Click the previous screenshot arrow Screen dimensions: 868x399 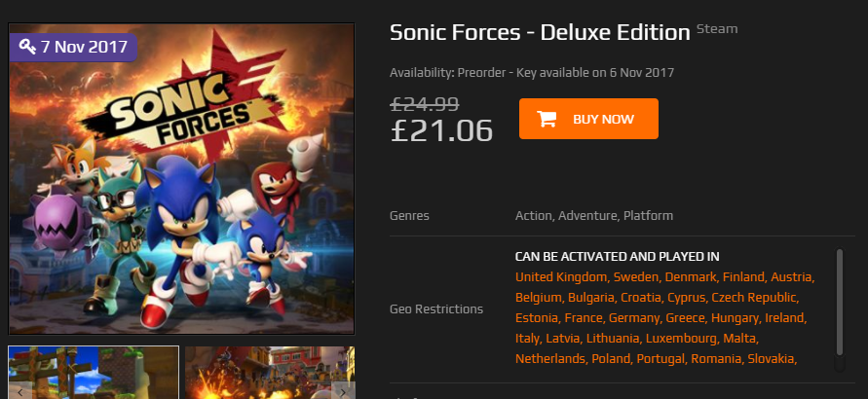[x=19, y=391]
